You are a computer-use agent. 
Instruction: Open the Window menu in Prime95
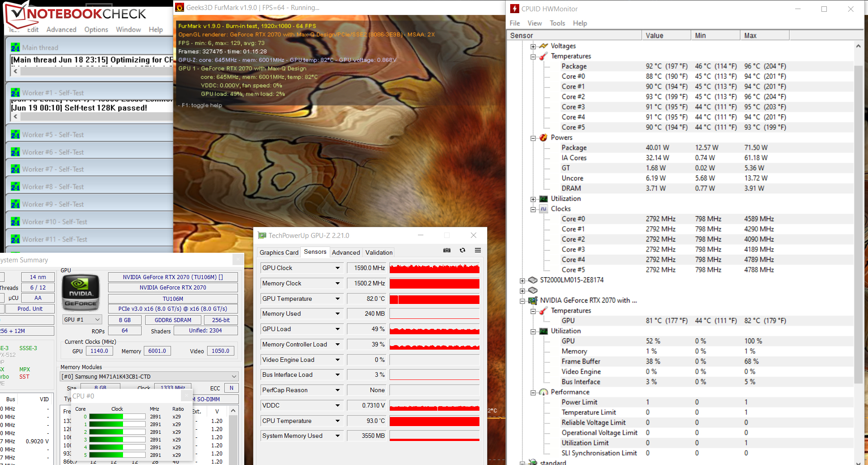pyautogui.click(x=128, y=29)
